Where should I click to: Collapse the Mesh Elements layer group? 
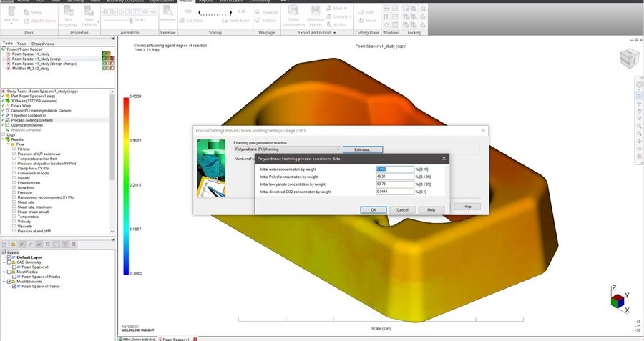coord(4,282)
